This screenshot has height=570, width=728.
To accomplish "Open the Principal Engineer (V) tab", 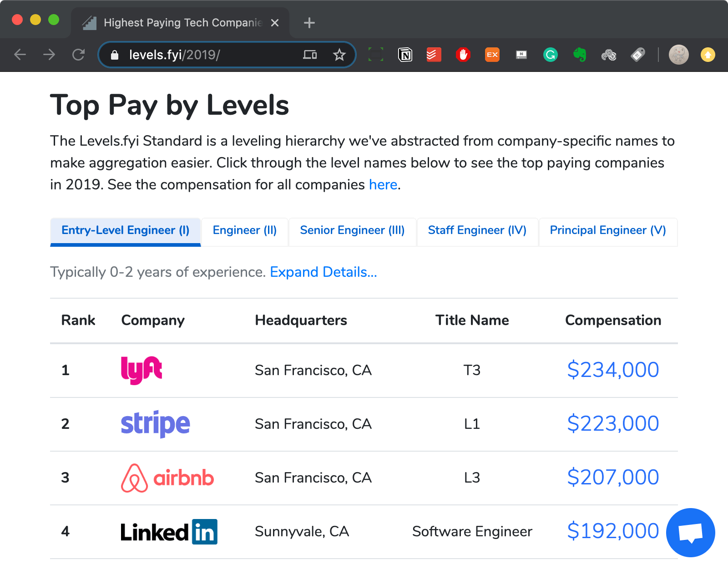I will click(608, 232).
